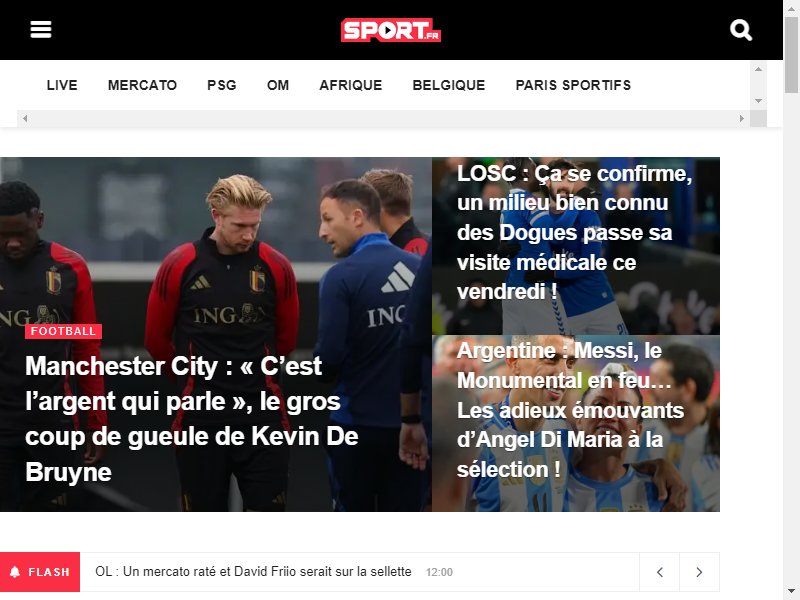This screenshot has height=600, width=800.
Task: Open the Argentine Messi Di Maria article
Action: (x=570, y=410)
